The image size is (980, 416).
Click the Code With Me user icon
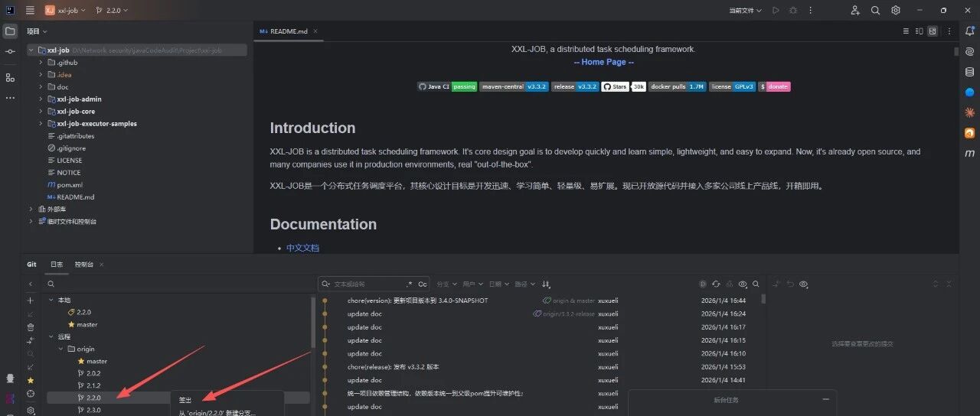[855, 11]
